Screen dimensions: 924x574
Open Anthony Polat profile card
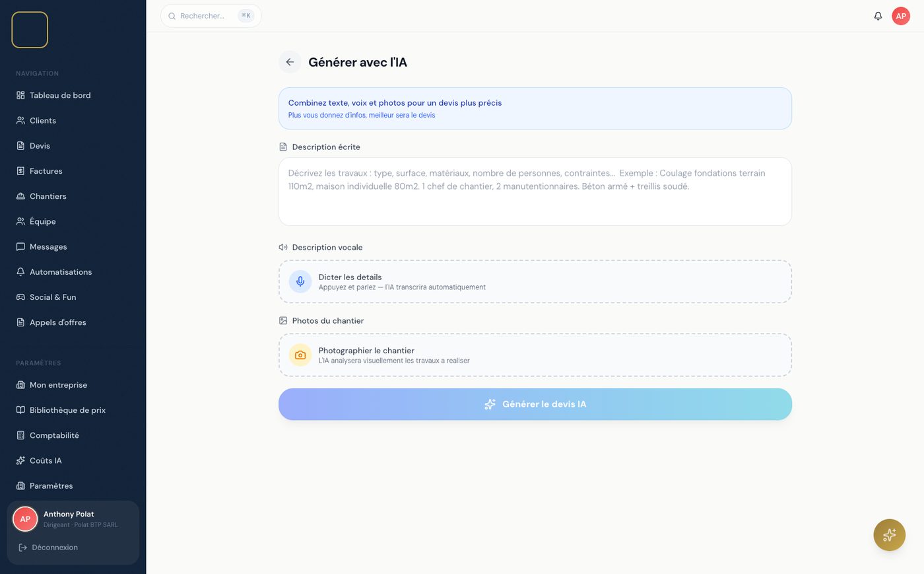point(73,519)
